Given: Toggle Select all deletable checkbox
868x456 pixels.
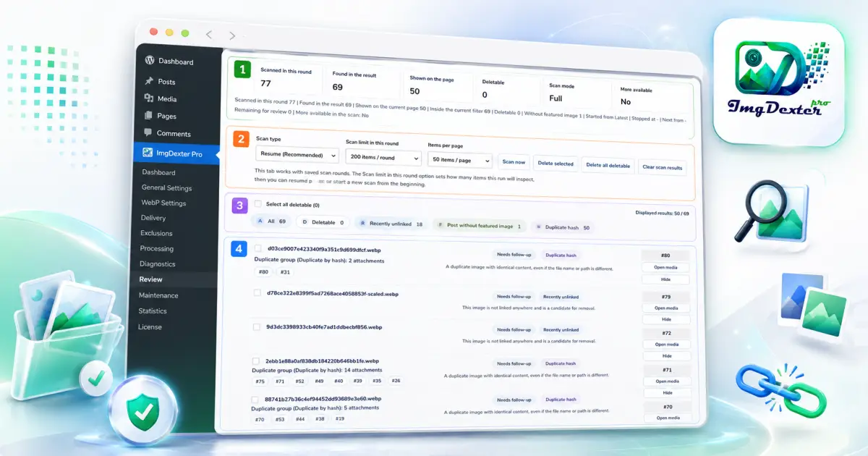Looking at the screenshot, I should (x=258, y=204).
